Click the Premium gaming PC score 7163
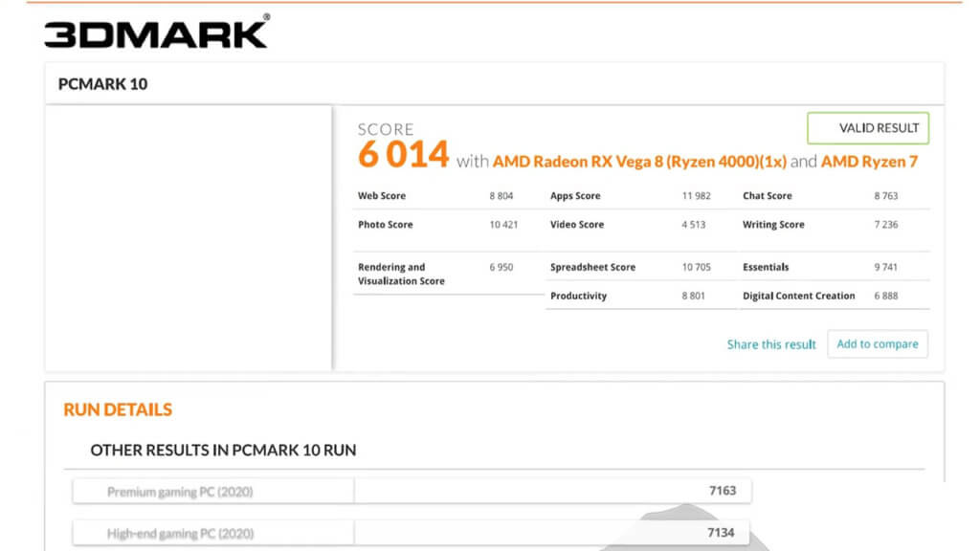 click(723, 491)
